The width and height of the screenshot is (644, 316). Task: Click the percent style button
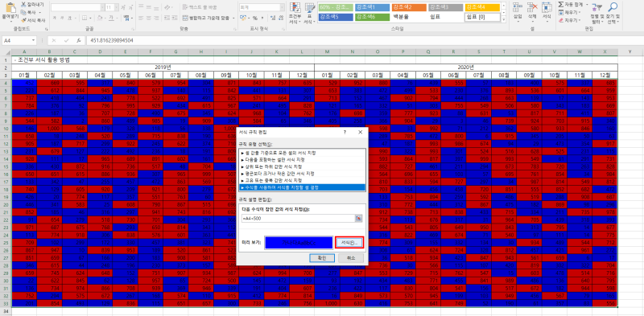tap(255, 18)
